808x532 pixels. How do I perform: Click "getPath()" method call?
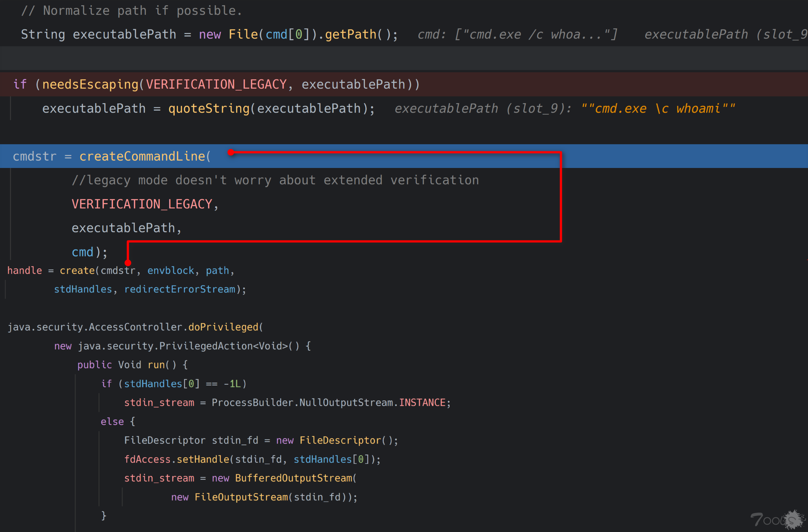tap(358, 34)
